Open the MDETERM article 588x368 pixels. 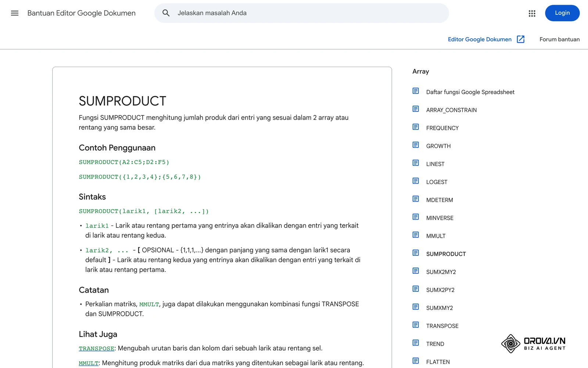tap(440, 200)
